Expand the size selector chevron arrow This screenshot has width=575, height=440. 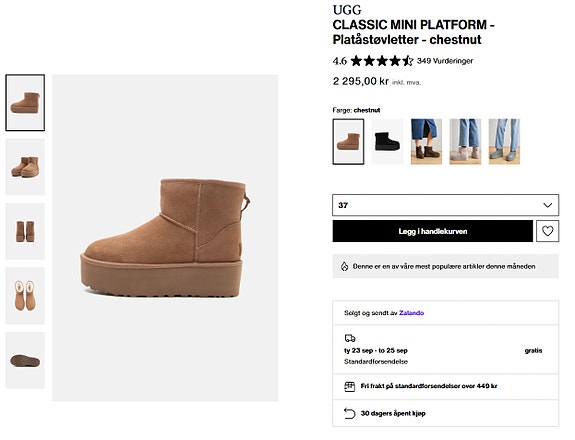(547, 205)
